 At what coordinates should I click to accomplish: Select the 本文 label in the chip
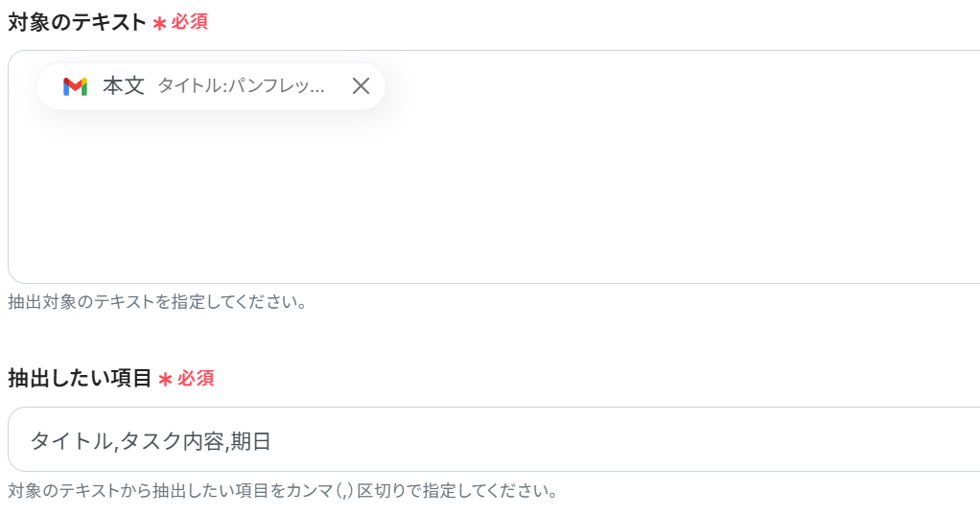pos(124,86)
